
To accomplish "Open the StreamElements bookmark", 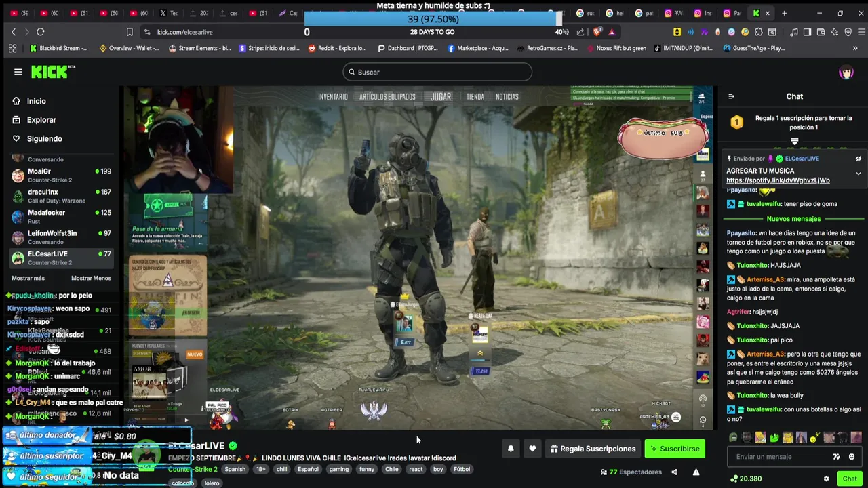I will [x=200, y=48].
